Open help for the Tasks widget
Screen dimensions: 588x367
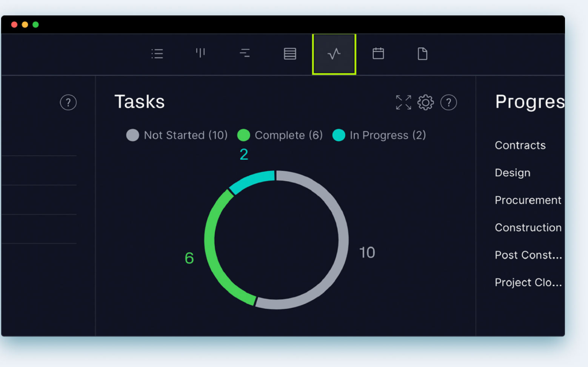[x=449, y=102]
